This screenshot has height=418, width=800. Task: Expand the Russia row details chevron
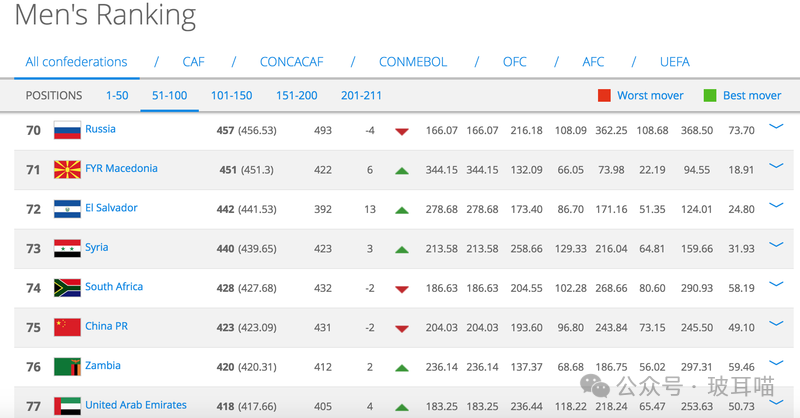[776, 127]
